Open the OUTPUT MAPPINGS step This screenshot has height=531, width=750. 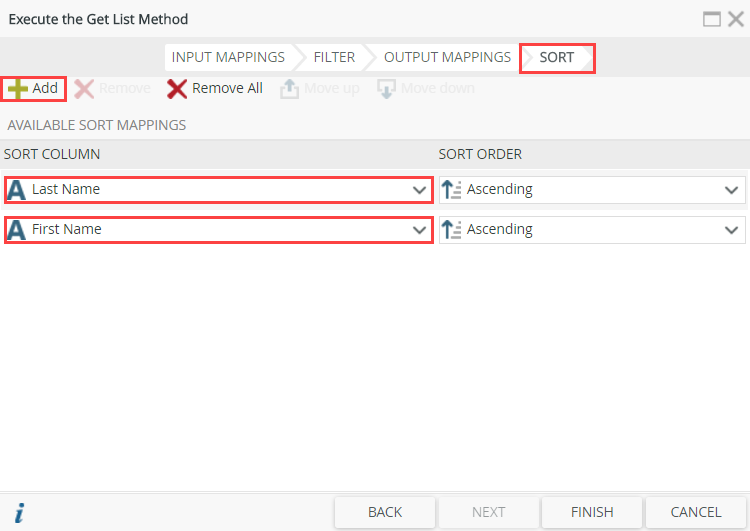(x=447, y=57)
